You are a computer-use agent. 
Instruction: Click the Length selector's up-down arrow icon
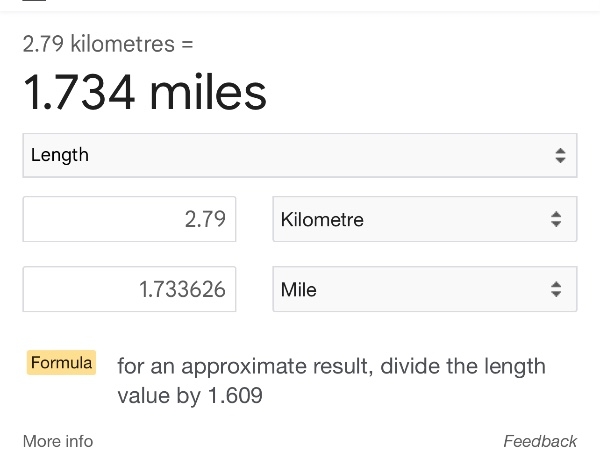[560, 156]
